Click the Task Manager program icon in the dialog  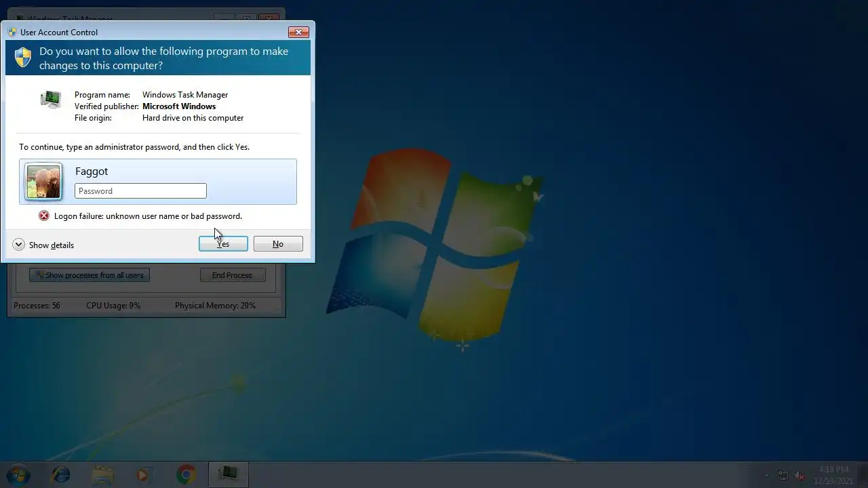click(51, 100)
